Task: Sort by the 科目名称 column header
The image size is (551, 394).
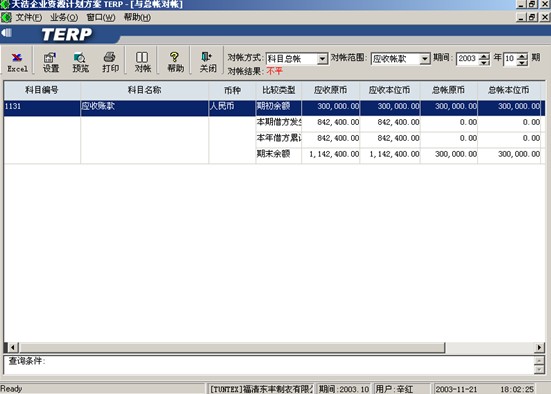Action: 144,90
